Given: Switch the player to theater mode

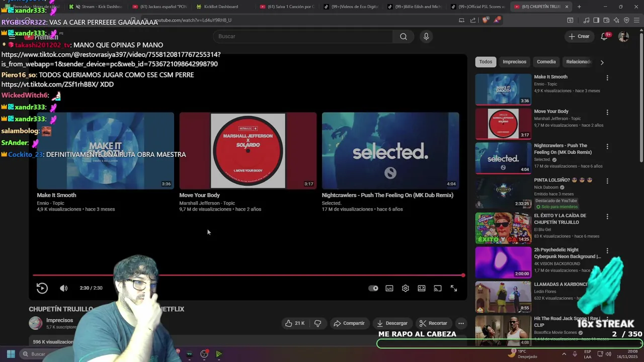Looking at the screenshot, I should pos(422,288).
